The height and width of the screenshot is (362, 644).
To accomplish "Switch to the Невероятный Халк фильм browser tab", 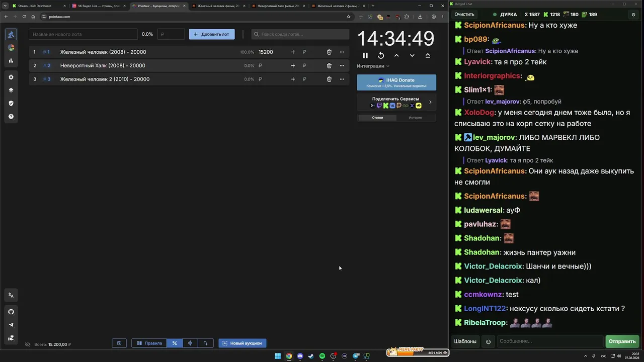I will click(279, 6).
